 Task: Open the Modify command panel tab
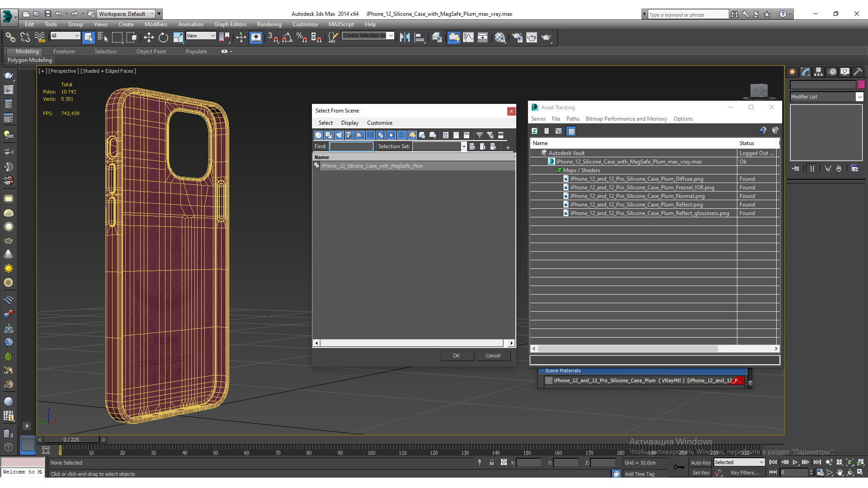(x=806, y=72)
